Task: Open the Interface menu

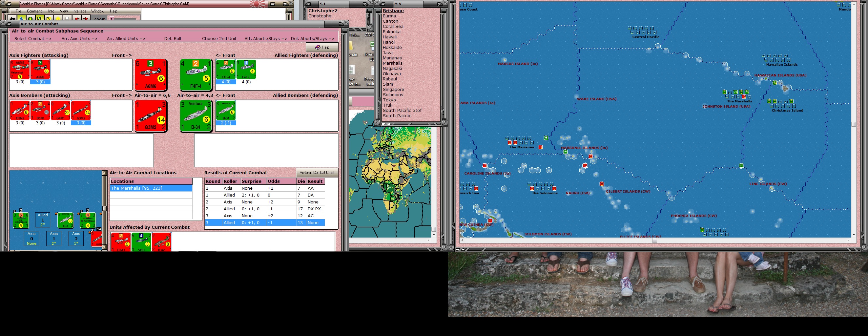Action: (79, 11)
